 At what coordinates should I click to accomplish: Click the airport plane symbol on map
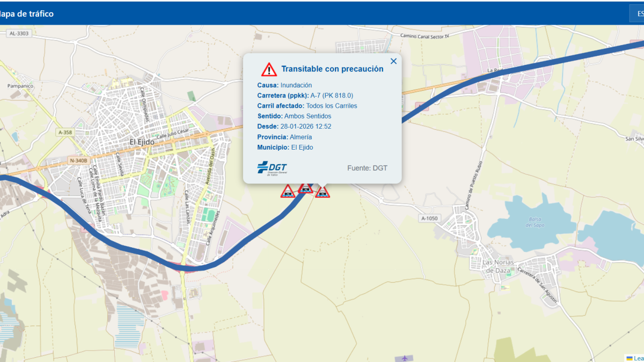(405, 358)
